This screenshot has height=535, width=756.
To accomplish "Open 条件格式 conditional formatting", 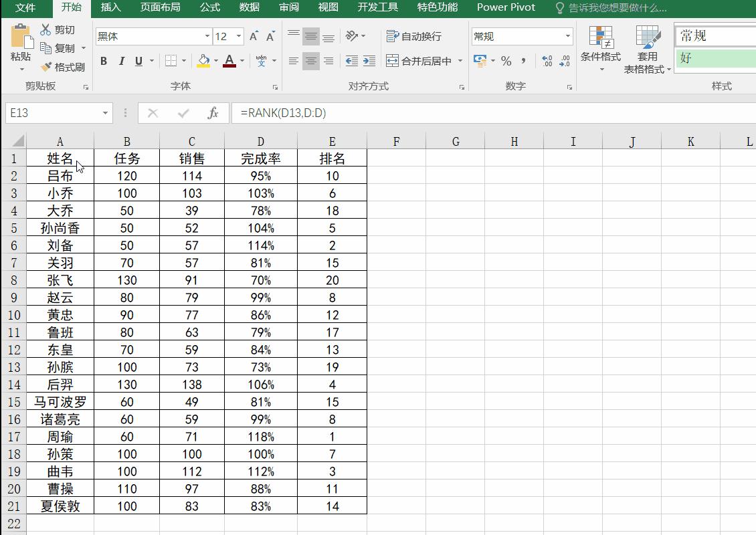I will click(600, 49).
